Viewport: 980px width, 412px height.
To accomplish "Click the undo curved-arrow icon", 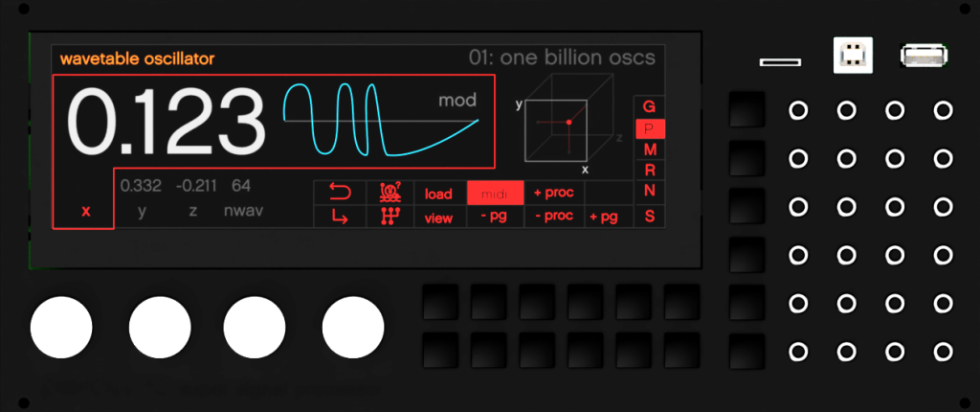I will [340, 193].
